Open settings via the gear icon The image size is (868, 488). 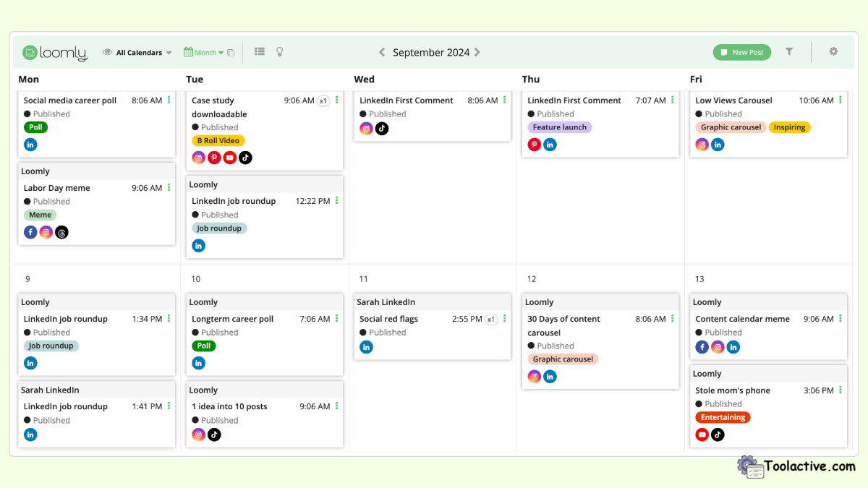click(x=833, y=51)
